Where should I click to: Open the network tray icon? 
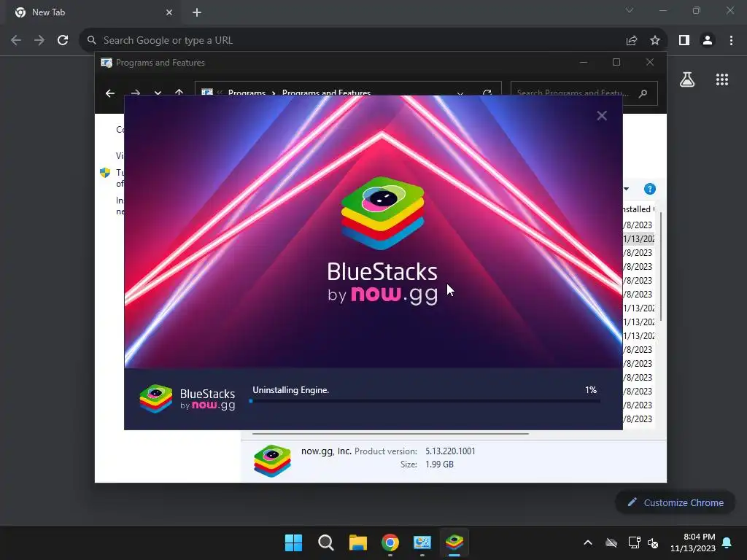[634, 542]
